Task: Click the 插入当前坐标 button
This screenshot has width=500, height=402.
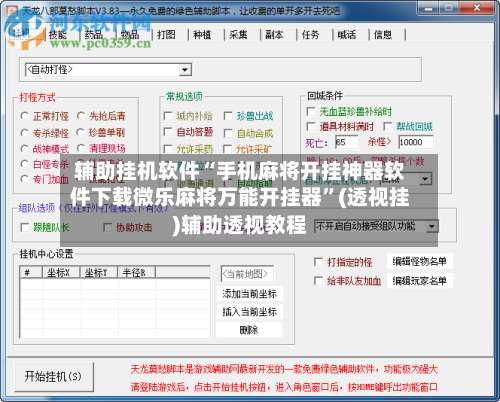Action: click(x=249, y=312)
